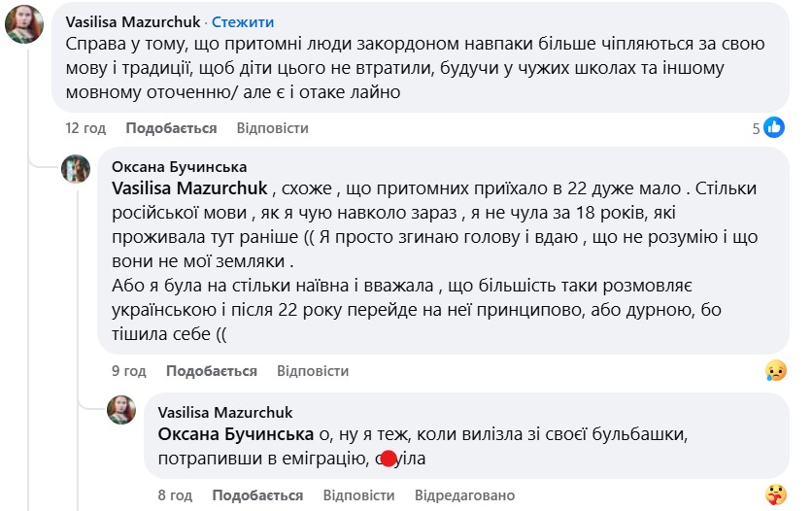Click the Vasilisa Mazurchuk mention in Оксана's comment
The image size is (812, 511).
(190, 187)
